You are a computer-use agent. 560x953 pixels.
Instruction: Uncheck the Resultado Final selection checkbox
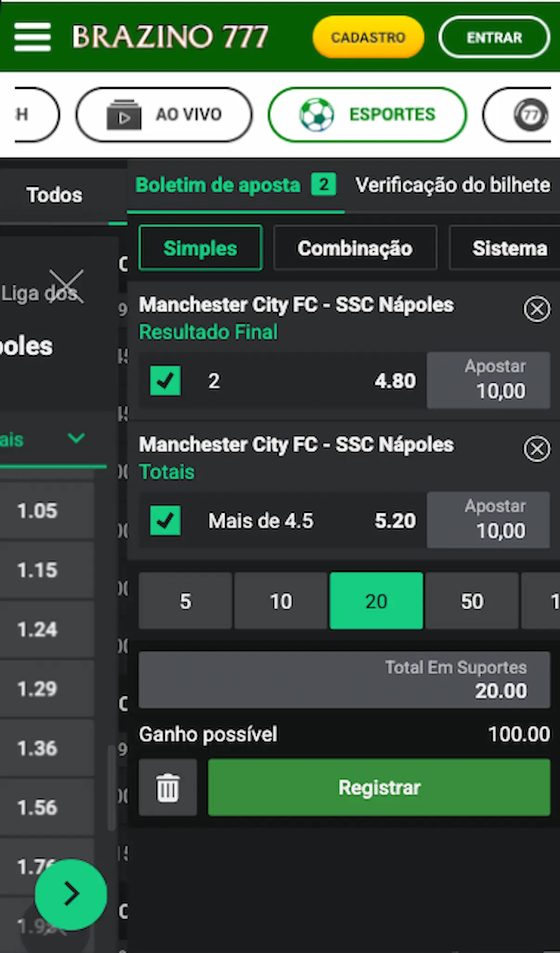165,381
